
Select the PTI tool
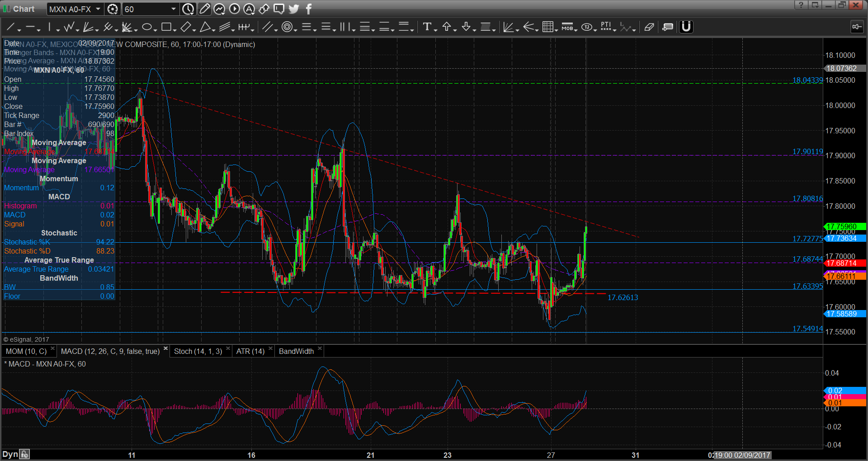[606, 27]
